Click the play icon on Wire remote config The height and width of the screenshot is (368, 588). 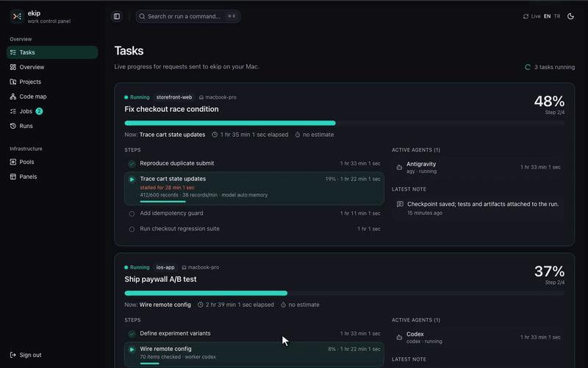pyautogui.click(x=132, y=350)
